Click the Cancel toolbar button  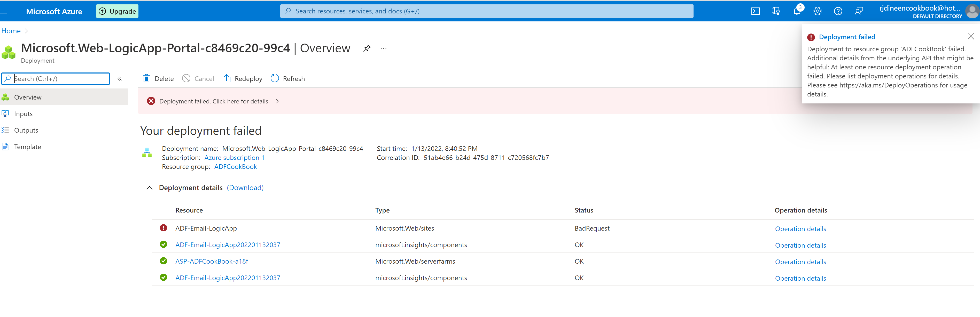tap(198, 79)
